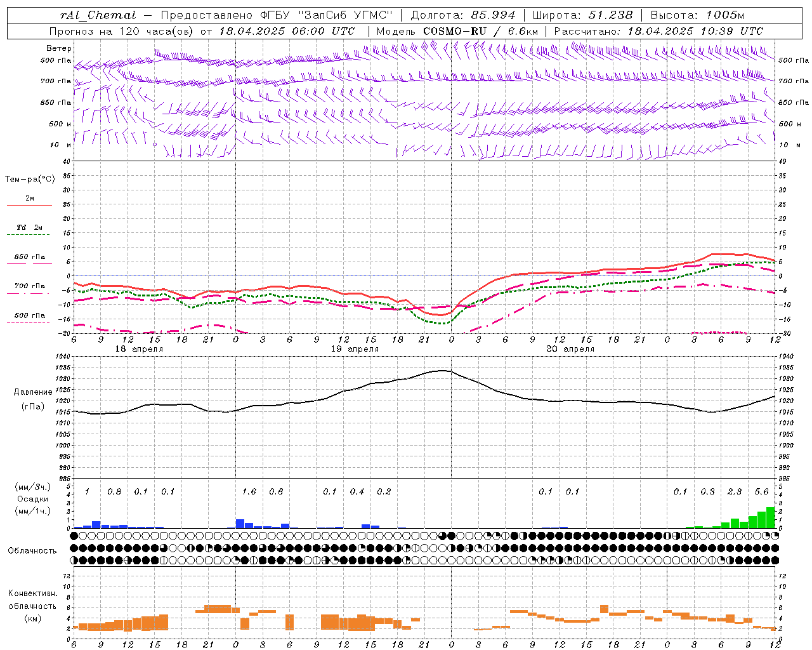
Task: Click the Облачность panel label
Action: pos(32,551)
